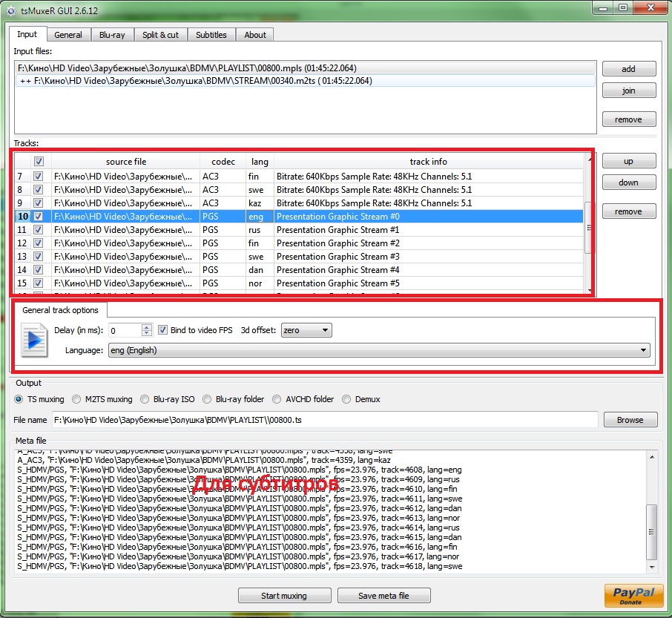Uncheck track 11 rus PGS checkbox
Screen dimensions: 672x618
coord(38,230)
